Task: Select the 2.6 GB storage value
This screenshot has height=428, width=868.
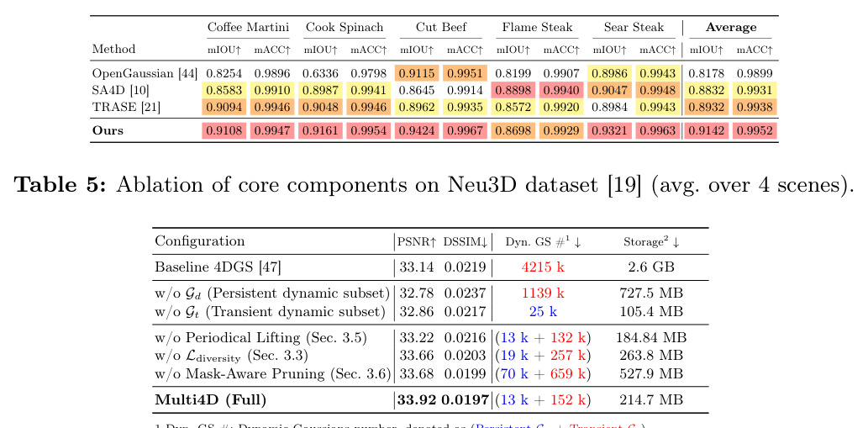Action: coord(651,267)
